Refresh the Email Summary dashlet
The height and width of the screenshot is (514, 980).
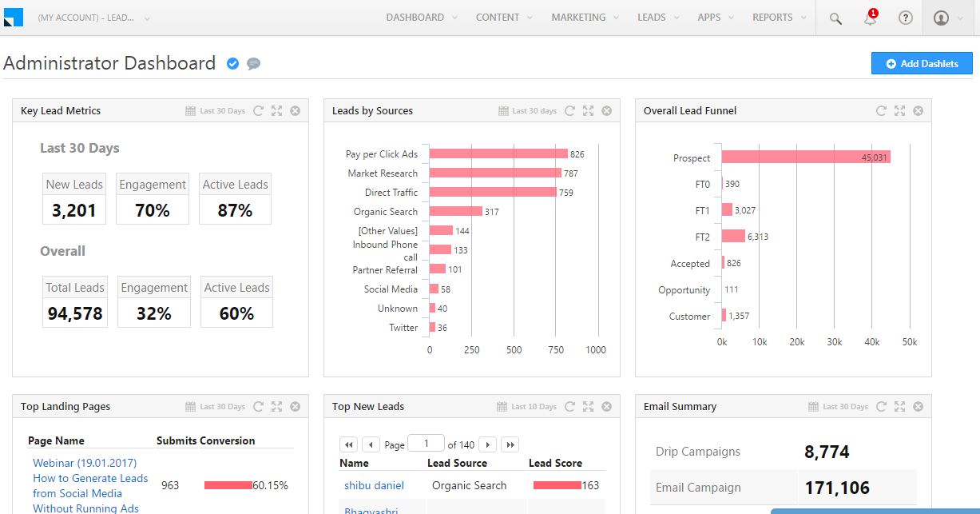coord(881,407)
